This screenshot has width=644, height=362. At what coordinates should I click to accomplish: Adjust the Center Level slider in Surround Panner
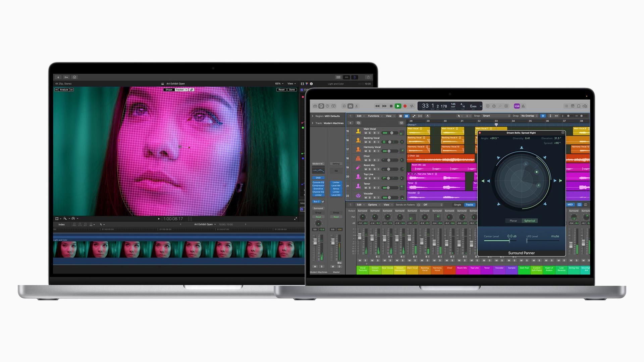509,241
